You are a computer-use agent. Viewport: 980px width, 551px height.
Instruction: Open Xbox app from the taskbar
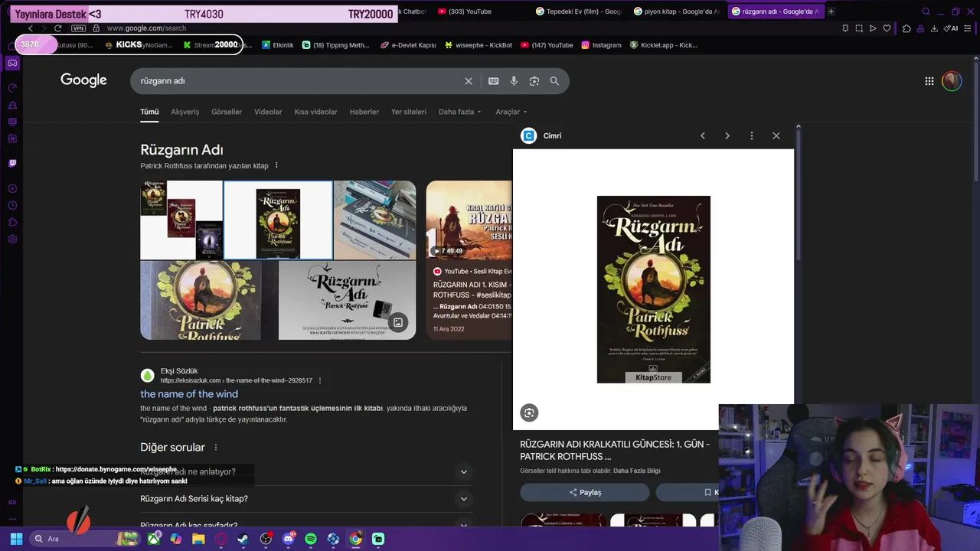[154, 539]
